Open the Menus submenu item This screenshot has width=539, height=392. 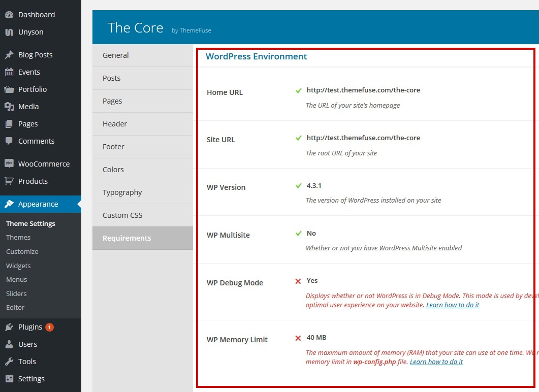(16, 280)
